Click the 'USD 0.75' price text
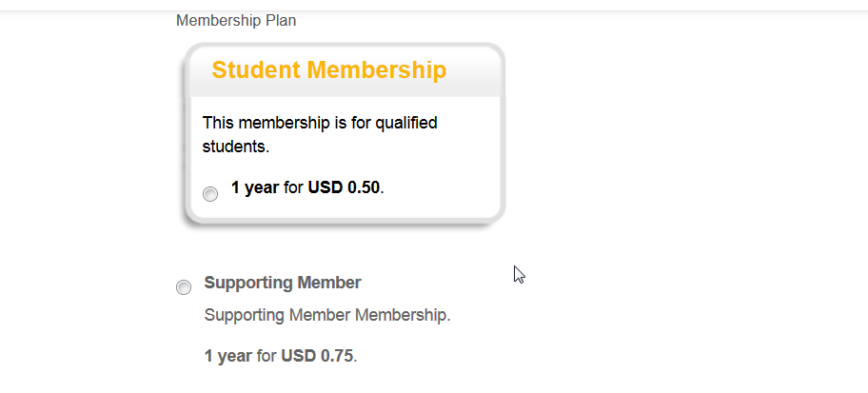 pos(317,356)
